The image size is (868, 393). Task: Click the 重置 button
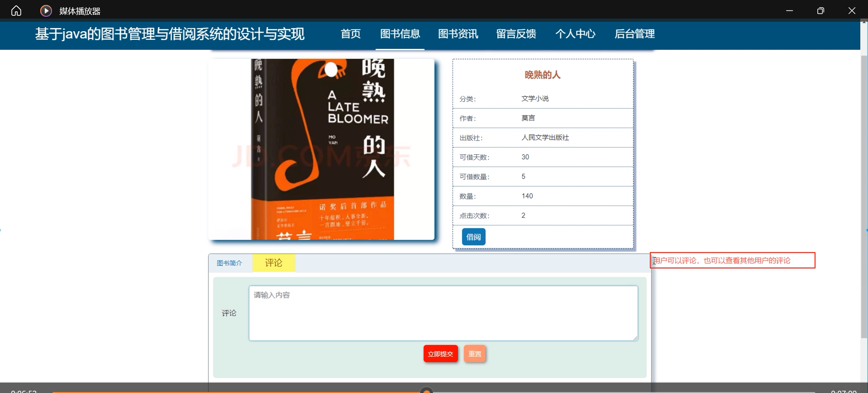pyautogui.click(x=475, y=354)
